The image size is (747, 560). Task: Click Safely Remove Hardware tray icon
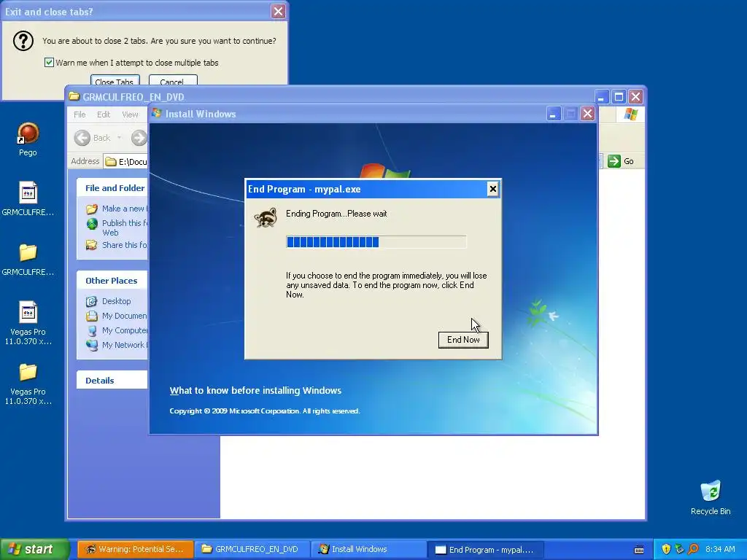pyautogui.click(x=679, y=549)
